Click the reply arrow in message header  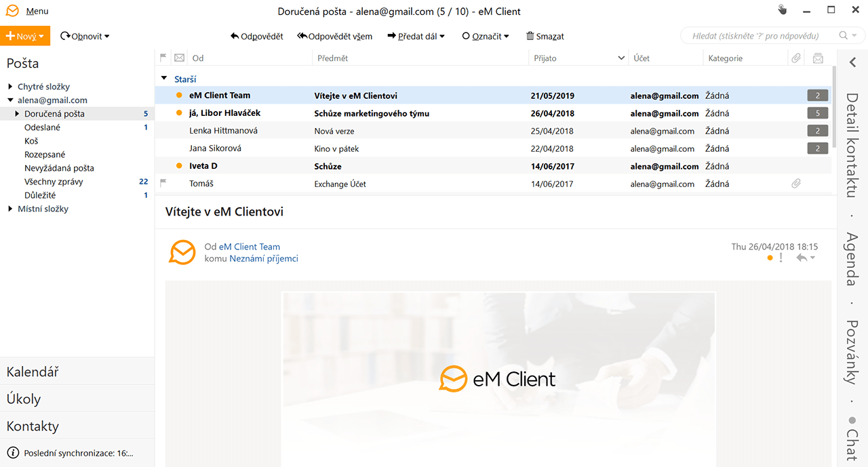coord(802,258)
